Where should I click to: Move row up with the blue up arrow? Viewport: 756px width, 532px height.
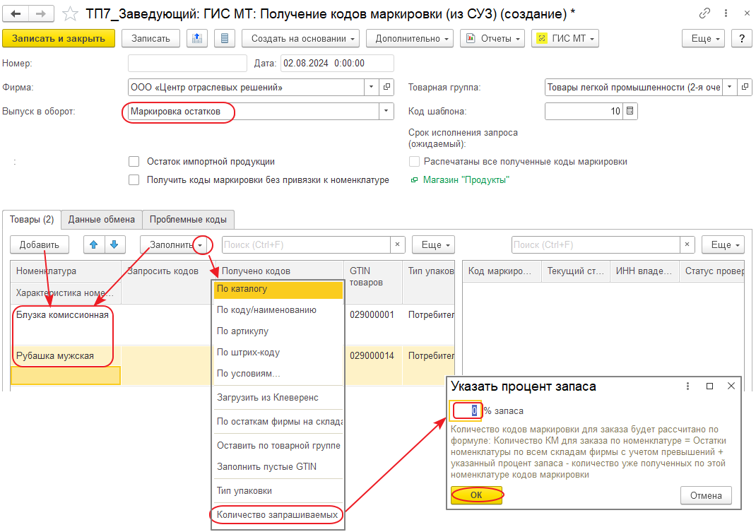point(94,244)
